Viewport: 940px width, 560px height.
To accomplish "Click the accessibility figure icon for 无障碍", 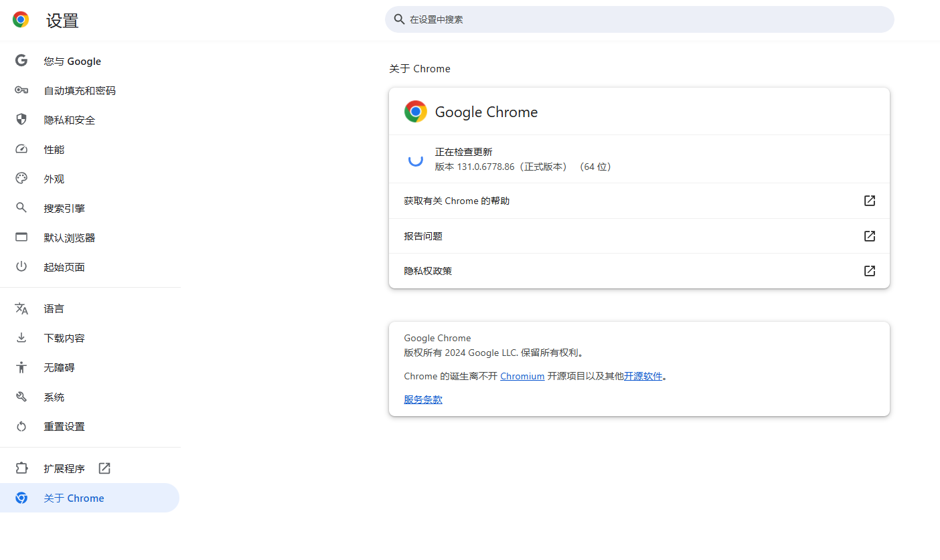I will tap(21, 367).
